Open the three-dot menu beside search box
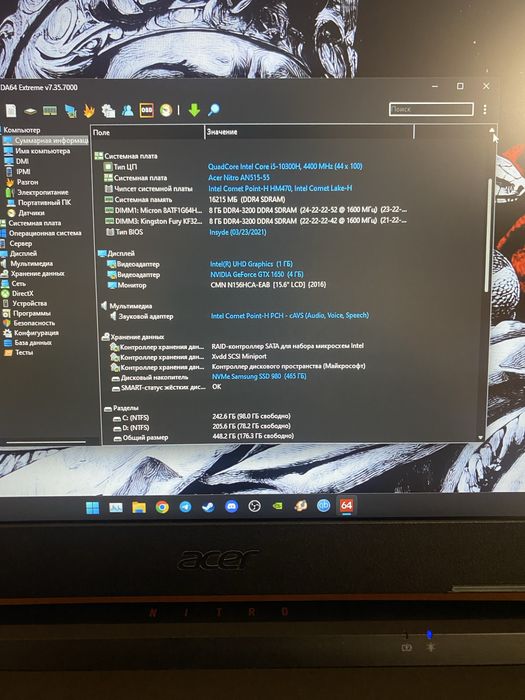The width and height of the screenshot is (525, 700). (485, 109)
